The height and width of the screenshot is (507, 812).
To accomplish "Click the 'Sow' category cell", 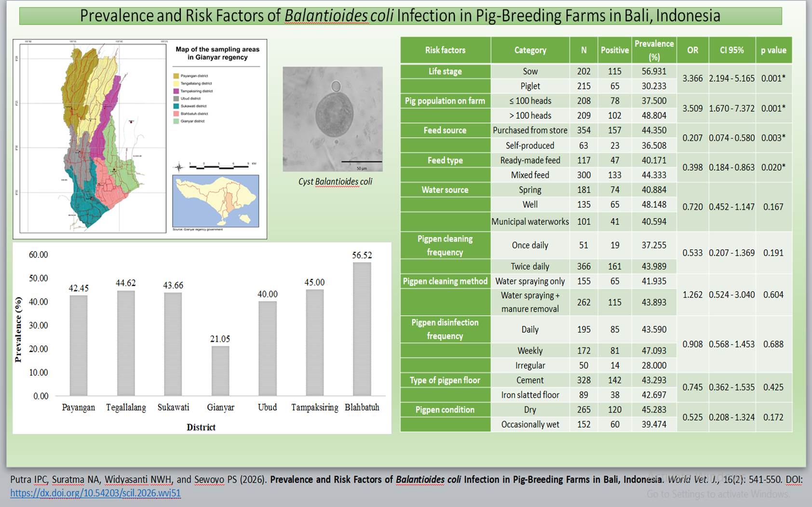I will pyautogui.click(x=530, y=71).
